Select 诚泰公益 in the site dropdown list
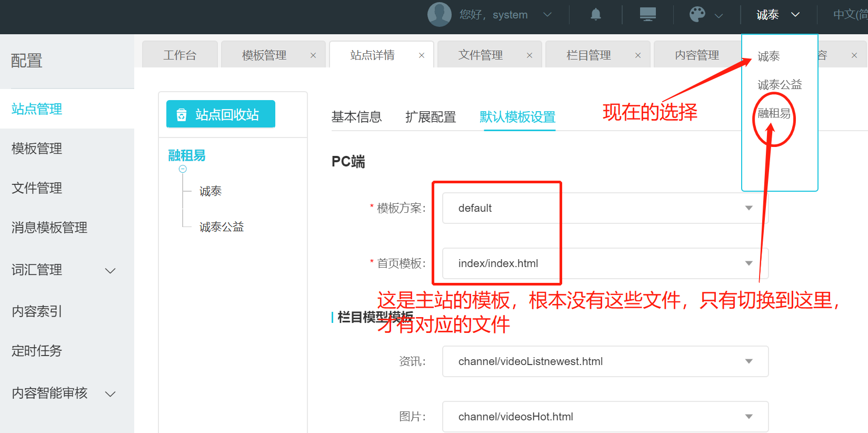Screen dimensions: 868x433 [780, 85]
